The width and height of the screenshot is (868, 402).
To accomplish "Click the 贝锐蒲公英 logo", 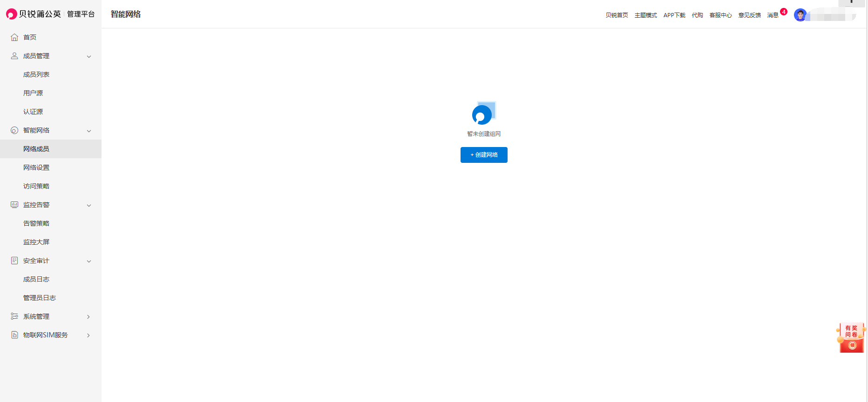I will [x=34, y=14].
